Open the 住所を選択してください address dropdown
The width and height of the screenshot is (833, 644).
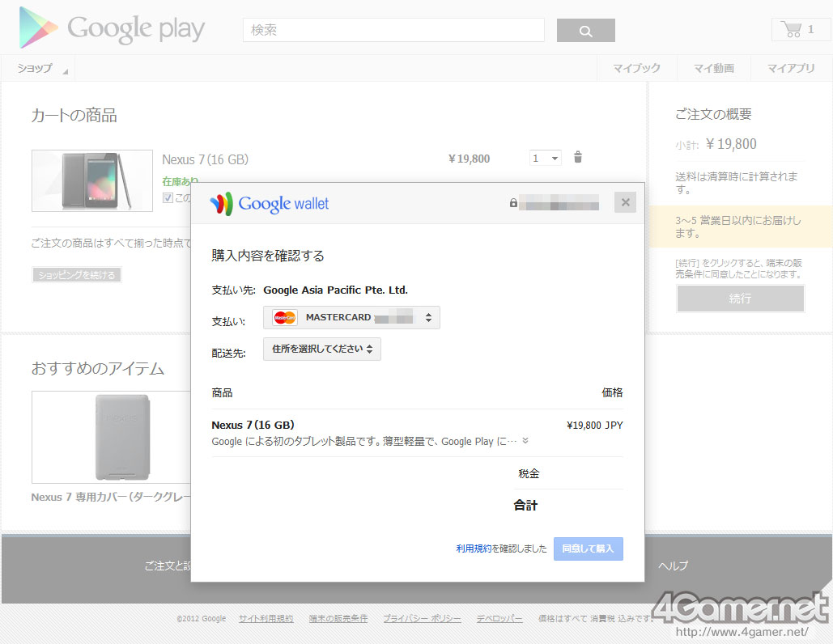[x=322, y=349]
